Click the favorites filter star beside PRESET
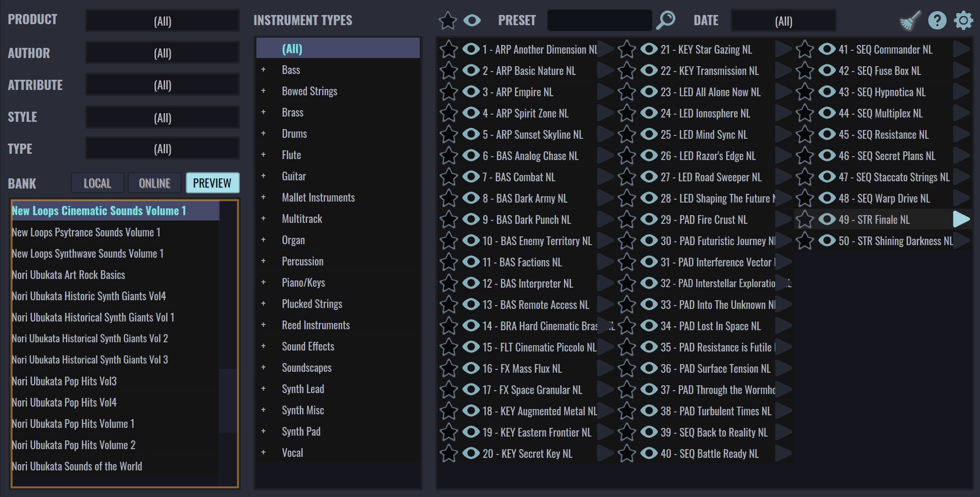Screen dimensions: 980x497 coord(447,21)
